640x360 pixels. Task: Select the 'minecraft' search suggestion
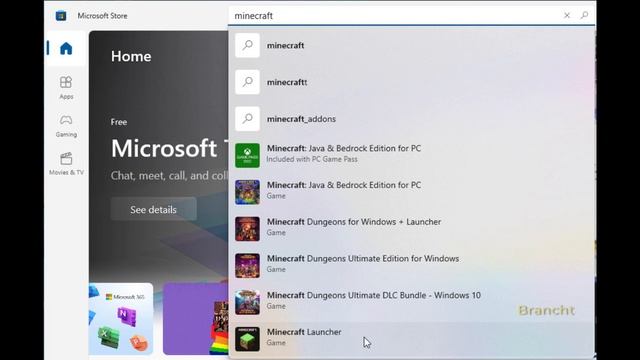pyautogui.click(x=411, y=45)
